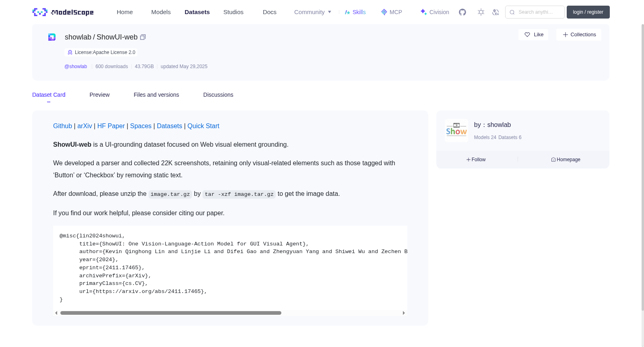Click the 'primaryClass={cs.CV},' code line
This screenshot has height=347, width=644.
point(114,283)
